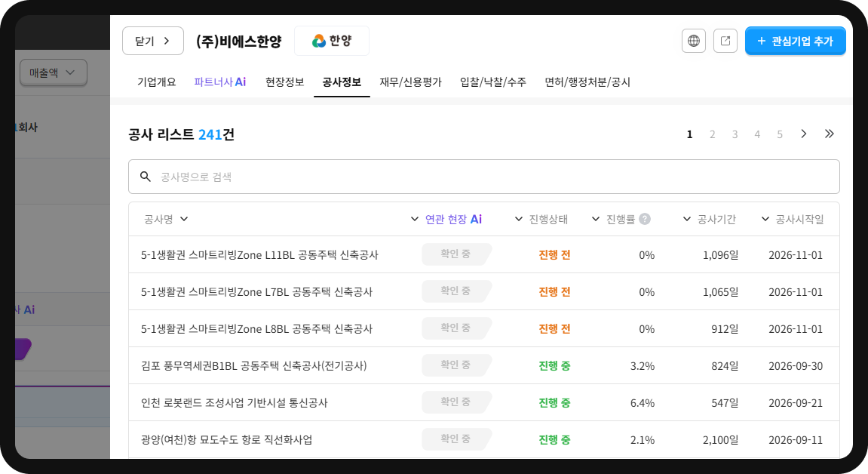The height and width of the screenshot is (474, 868).
Task: Click 확인 중 badge in L8BL row
Action: point(456,328)
